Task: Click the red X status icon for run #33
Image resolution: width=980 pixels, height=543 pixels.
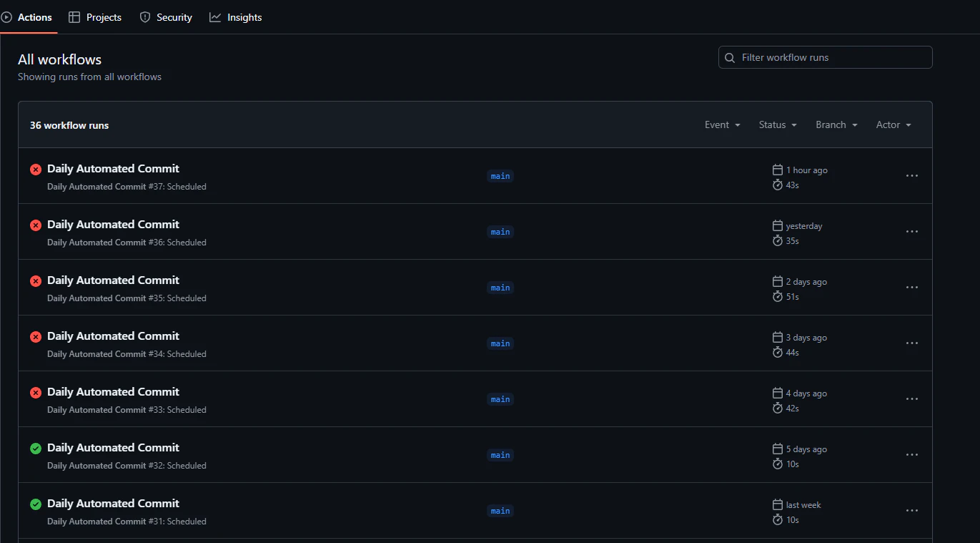Action: 36,393
